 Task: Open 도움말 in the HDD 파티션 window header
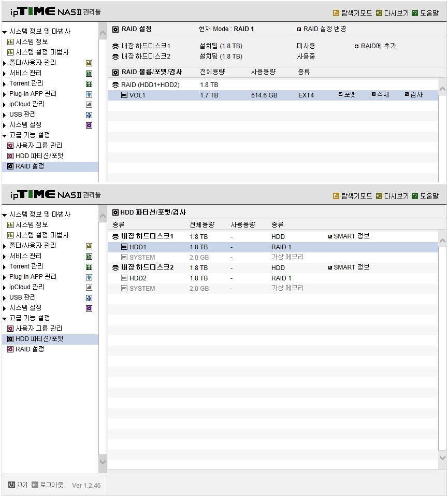tap(426, 196)
